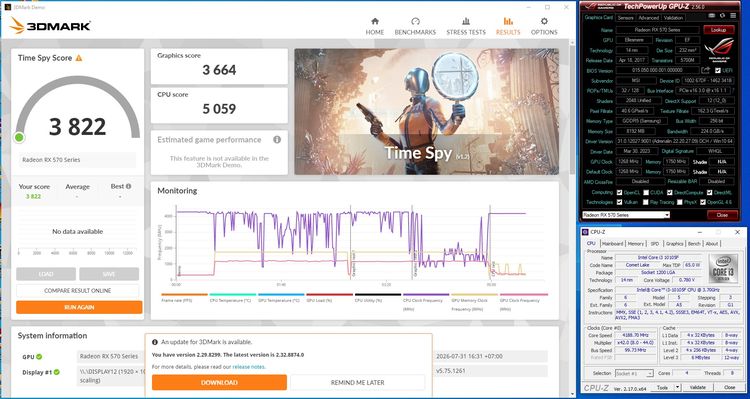Click REMIND ME LATER
The width and height of the screenshot is (750, 399).
[357, 382]
